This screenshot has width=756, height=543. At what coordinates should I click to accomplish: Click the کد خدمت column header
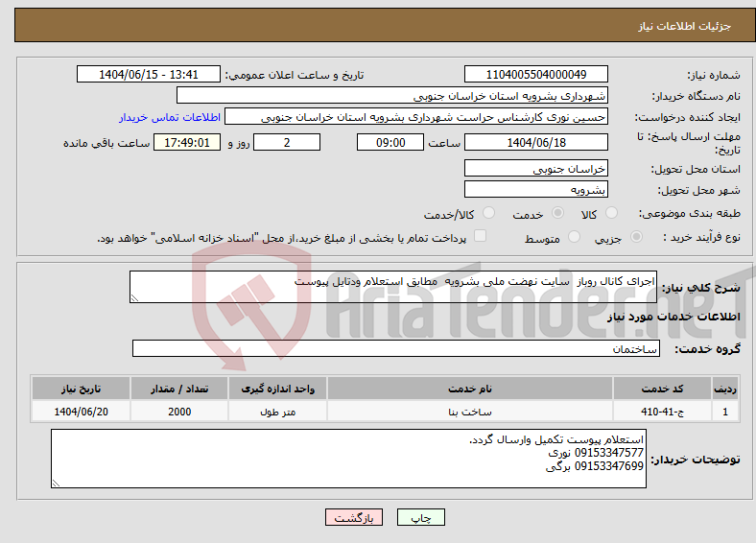pyautogui.click(x=663, y=389)
